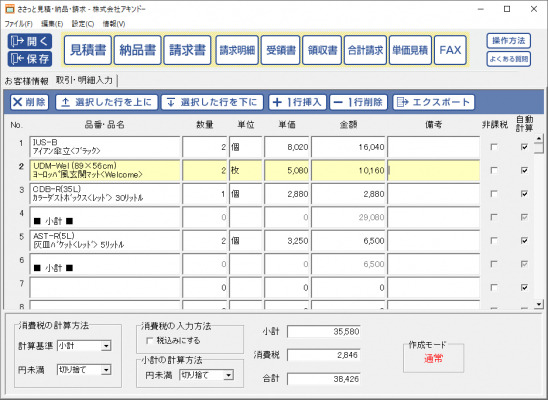The height and width of the screenshot is (400, 548).
Task: Move selected row up with 選択した行を上に
Action: click(107, 102)
